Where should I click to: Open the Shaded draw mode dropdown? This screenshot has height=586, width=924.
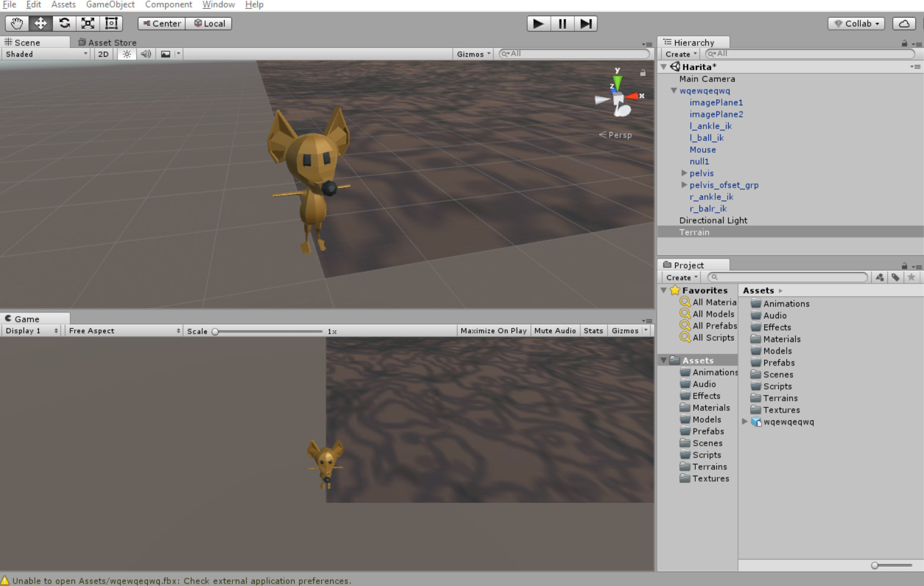[44, 54]
